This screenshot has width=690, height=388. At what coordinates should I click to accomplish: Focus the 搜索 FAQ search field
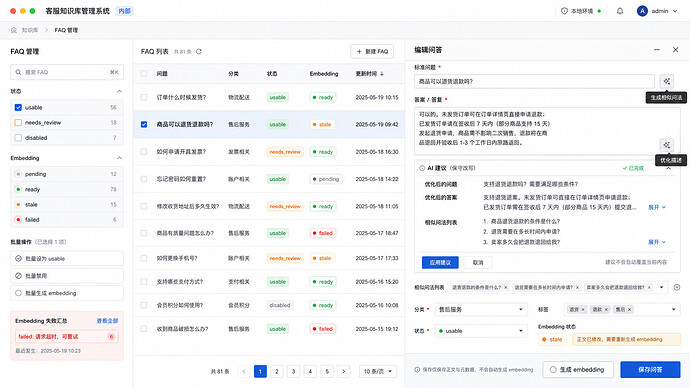(67, 72)
